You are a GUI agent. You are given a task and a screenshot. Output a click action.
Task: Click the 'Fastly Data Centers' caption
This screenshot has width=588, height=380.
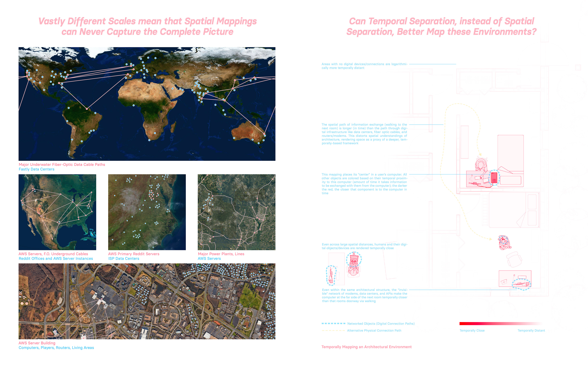pyautogui.click(x=37, y=169)
